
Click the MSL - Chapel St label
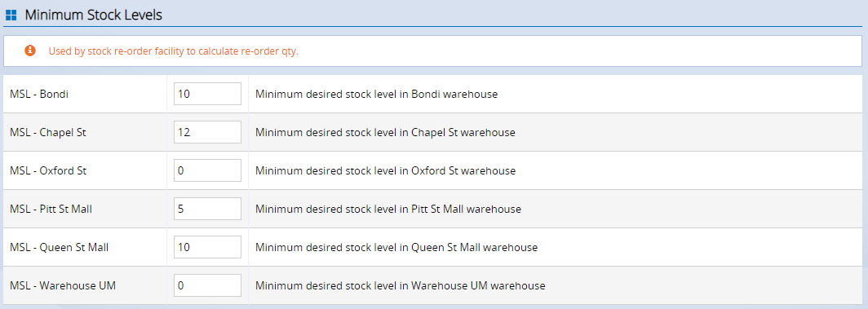(x=48, y=133)
